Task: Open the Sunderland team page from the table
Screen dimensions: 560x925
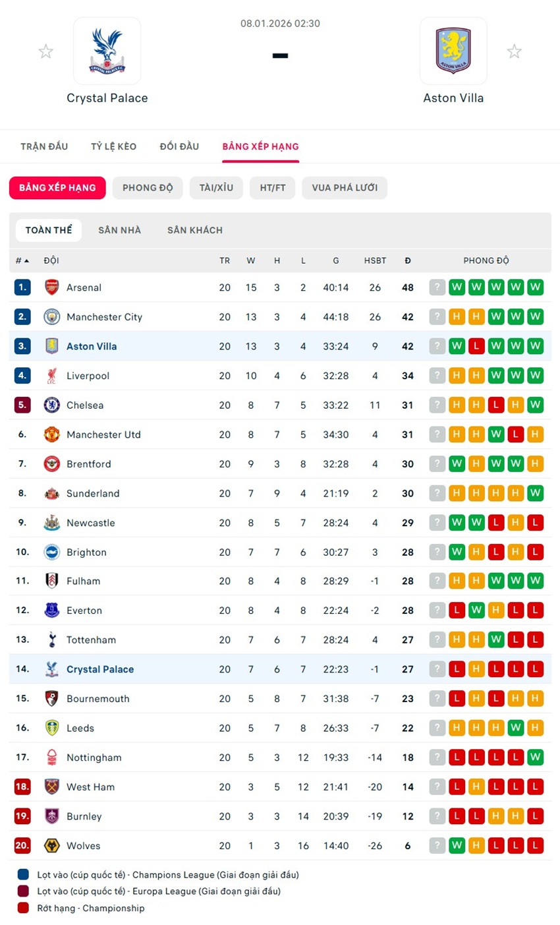Action: click(x=92, y=493)
